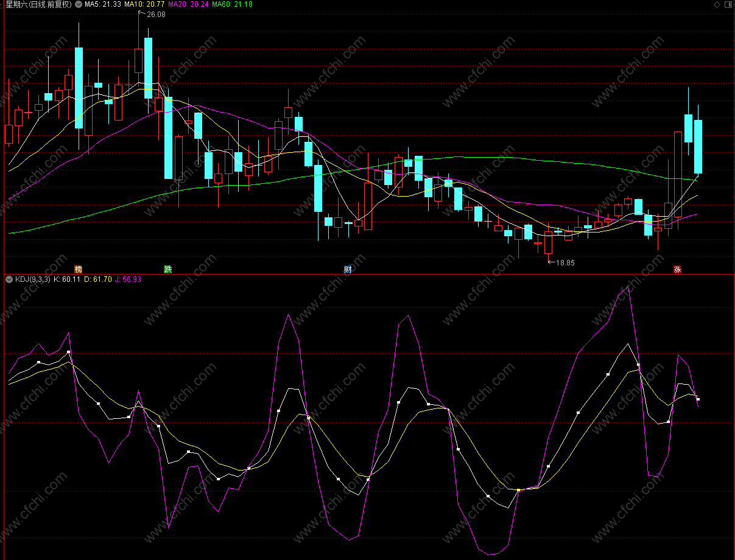Image resolution: width=735 pixels, height=560 pixels.
Task: Open the MA indicator dropdown arrow
Action: tap(78, 4)
